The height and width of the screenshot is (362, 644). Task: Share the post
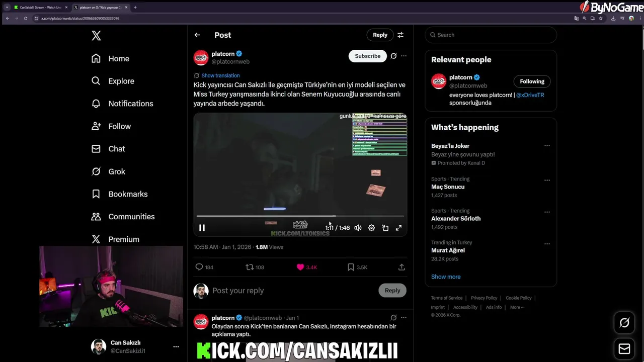click(x=401, y=267)
